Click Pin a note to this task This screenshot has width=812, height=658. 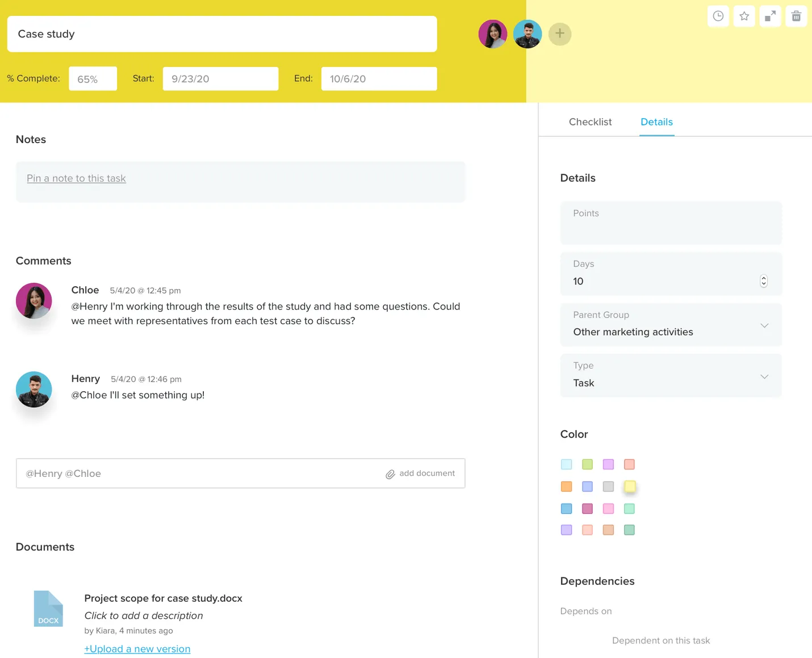coord(76,178)
